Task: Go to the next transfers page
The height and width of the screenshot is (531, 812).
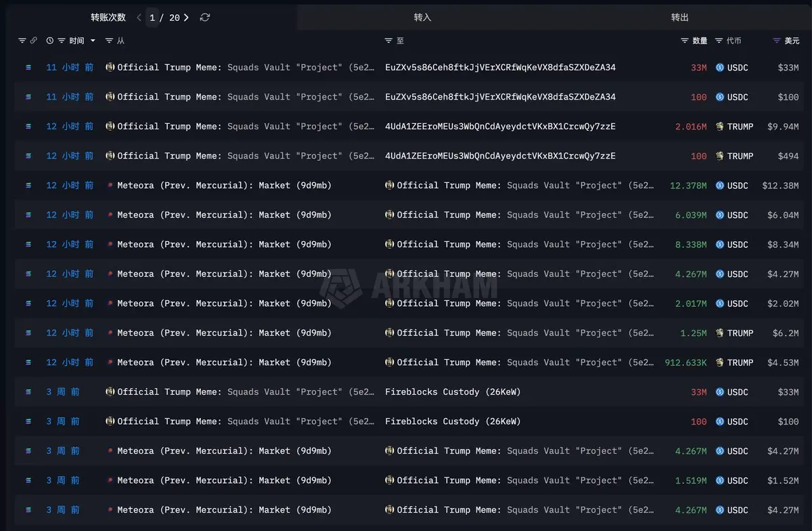Action: (186, 18)
